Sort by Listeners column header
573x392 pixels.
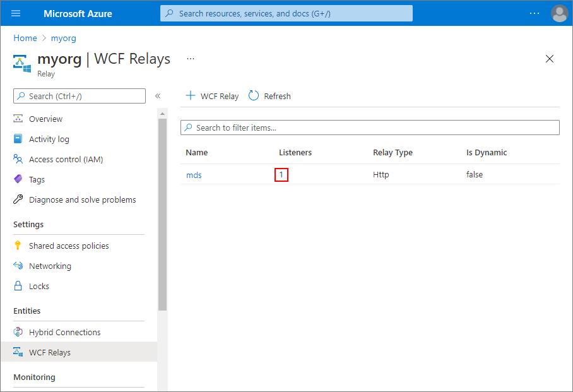click(x=295, y=153)
